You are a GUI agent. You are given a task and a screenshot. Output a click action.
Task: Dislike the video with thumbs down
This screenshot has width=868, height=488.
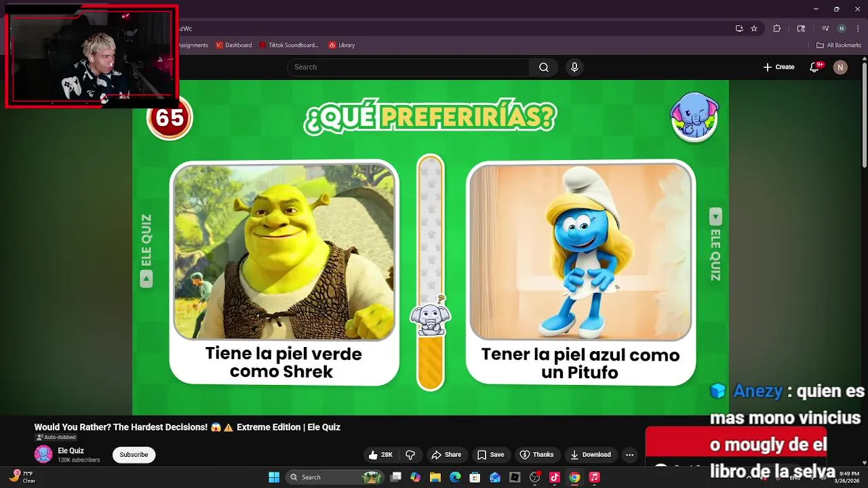coord(410,455)
